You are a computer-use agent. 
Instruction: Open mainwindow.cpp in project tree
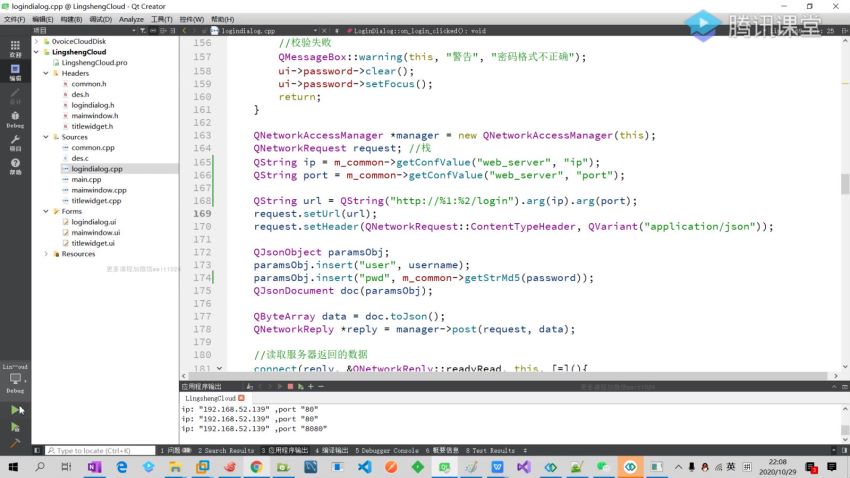pyautogui.click(x=99, y=190)
